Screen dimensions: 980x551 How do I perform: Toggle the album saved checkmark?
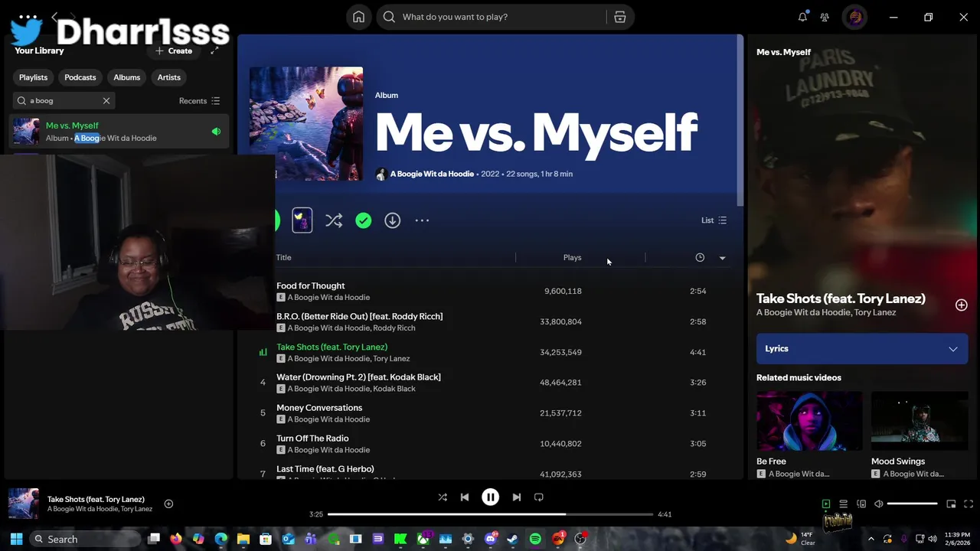point(363,220)
